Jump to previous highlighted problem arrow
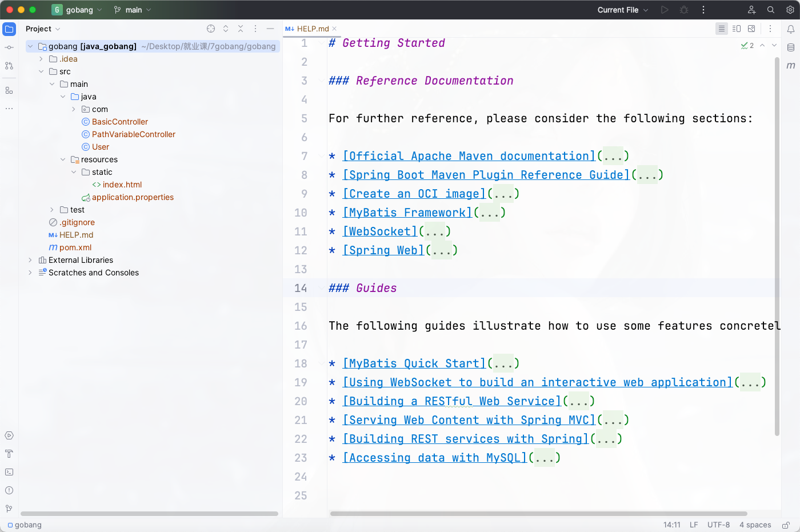Screen dimensions: 800x532 tap(762, 45)
